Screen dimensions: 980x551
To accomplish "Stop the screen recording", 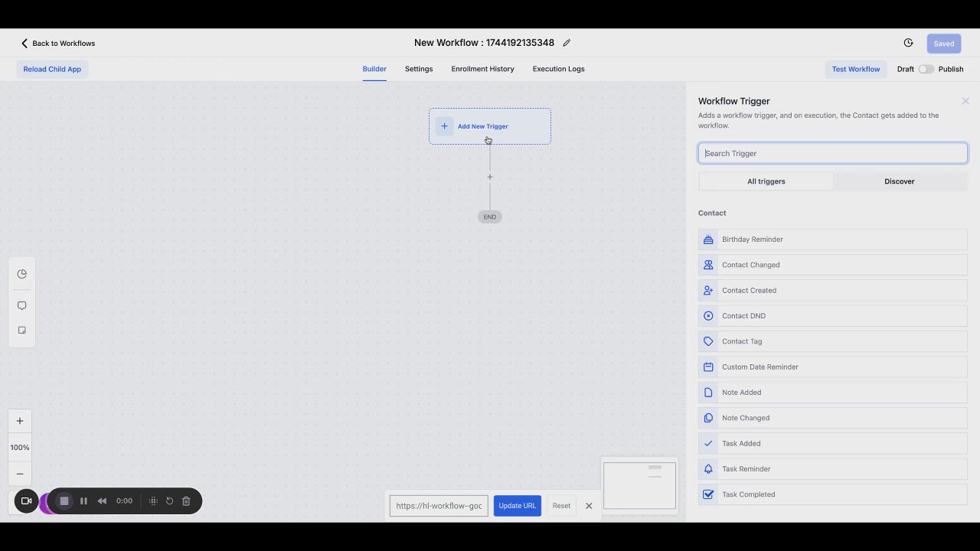I will tap(64, 501).
